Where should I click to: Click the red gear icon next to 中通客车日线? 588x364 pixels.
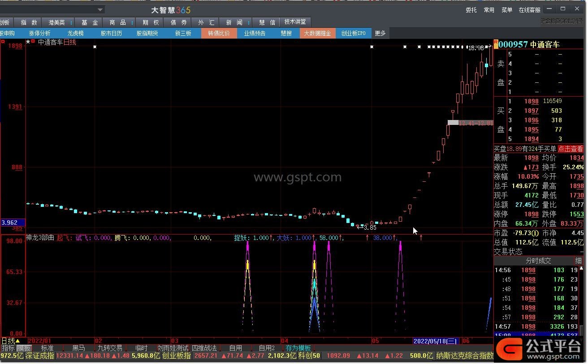coord(33,42)
